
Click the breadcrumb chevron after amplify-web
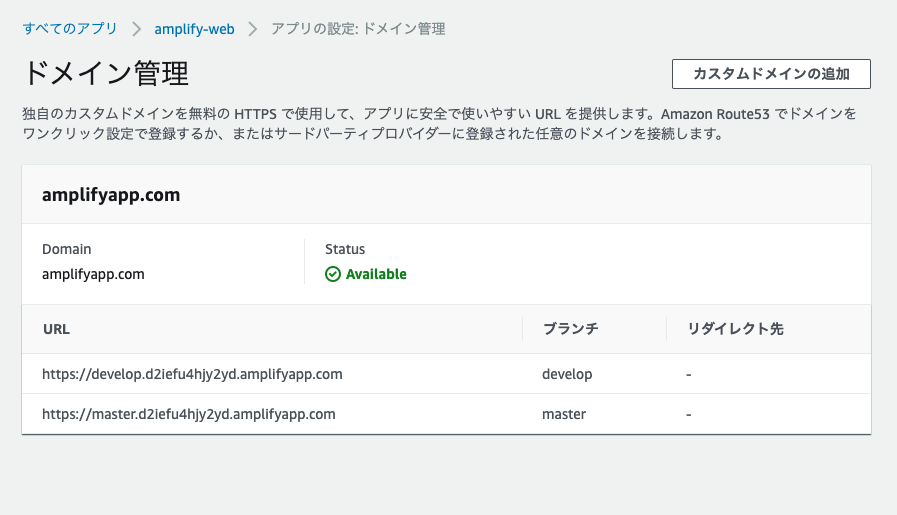(253, 29)
